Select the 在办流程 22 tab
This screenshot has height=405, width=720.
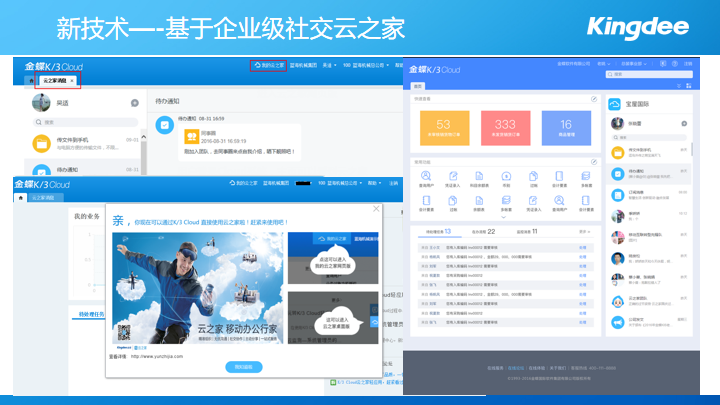click(483, 231)
